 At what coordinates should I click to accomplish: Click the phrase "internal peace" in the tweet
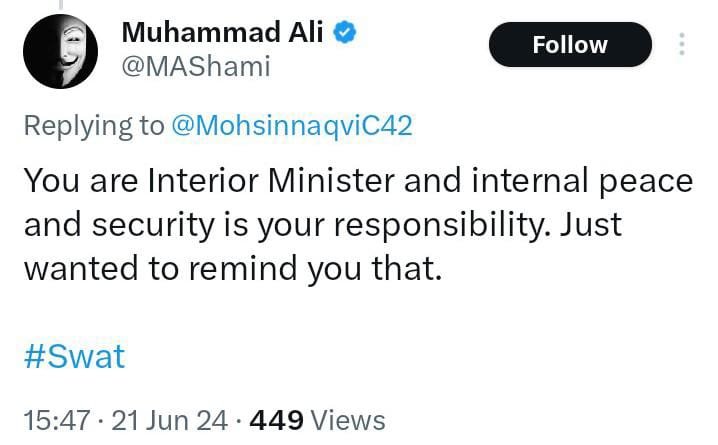[x=594, y=181]
